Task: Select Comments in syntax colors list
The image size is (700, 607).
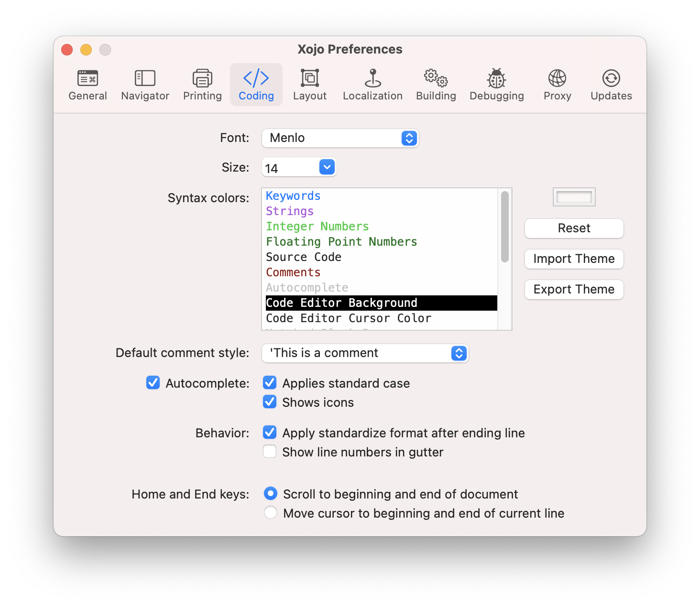Action: [x=382, y=272]
